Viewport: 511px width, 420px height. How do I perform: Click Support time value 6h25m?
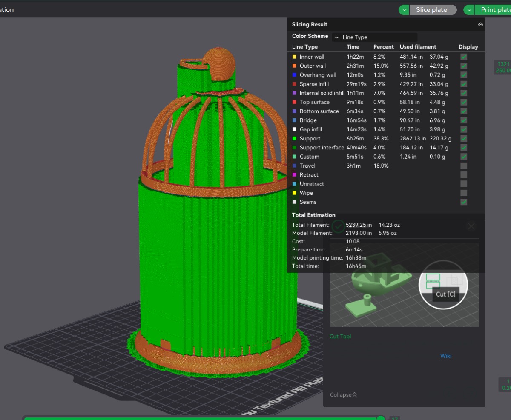pyautogui.click(x=355, y=139)
